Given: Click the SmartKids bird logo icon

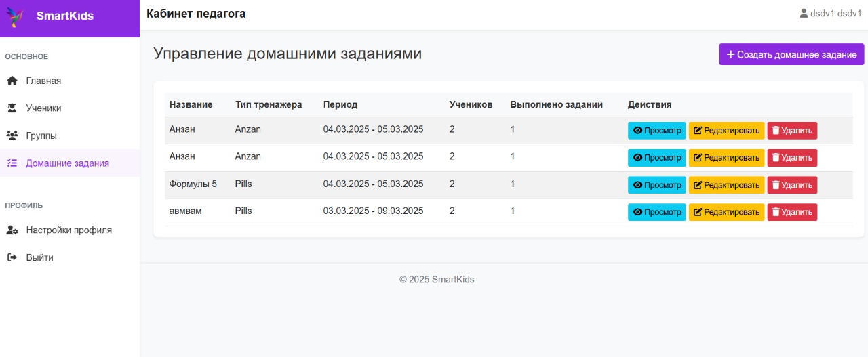Looking at the screenshot, I should coord(14,16).
